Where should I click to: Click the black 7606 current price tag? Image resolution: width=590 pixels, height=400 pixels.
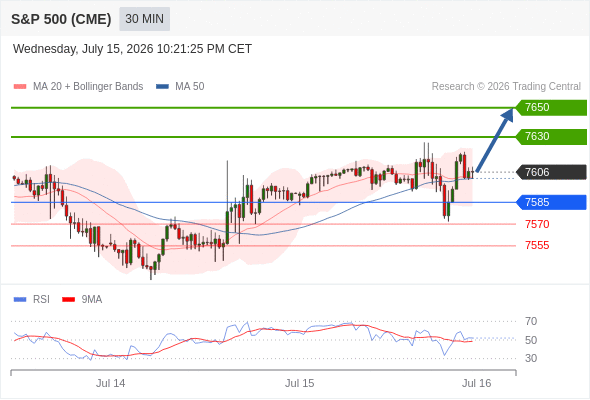point(551,172)
